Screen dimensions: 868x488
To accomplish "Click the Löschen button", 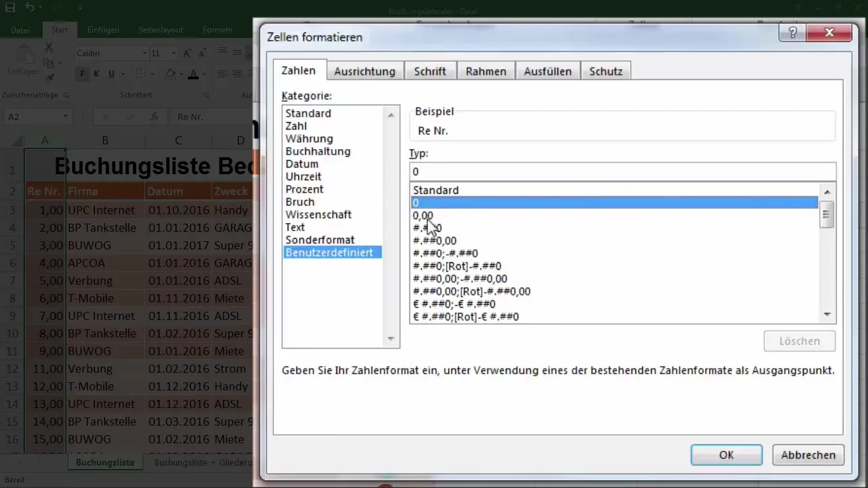I will 800,341.
